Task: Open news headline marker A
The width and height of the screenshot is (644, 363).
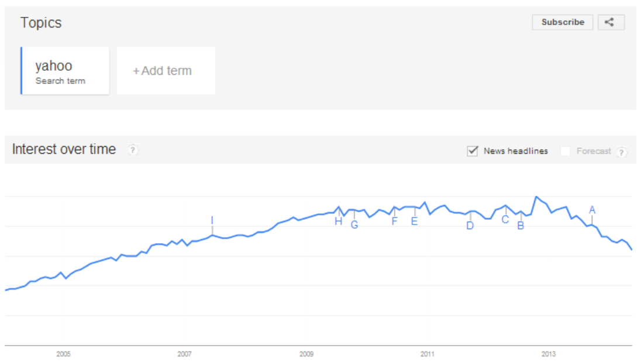Action: coord(592,210)
